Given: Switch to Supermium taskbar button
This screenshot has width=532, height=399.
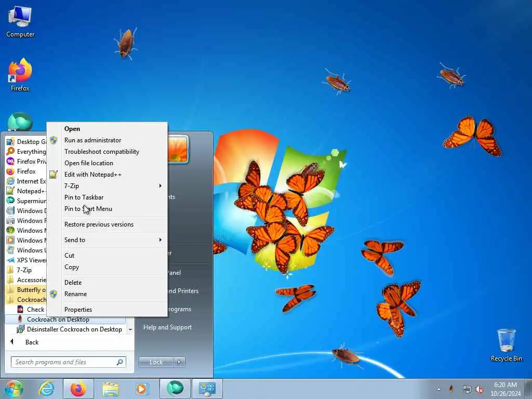Looking at the screenshot, I should (x=175, y=389).
